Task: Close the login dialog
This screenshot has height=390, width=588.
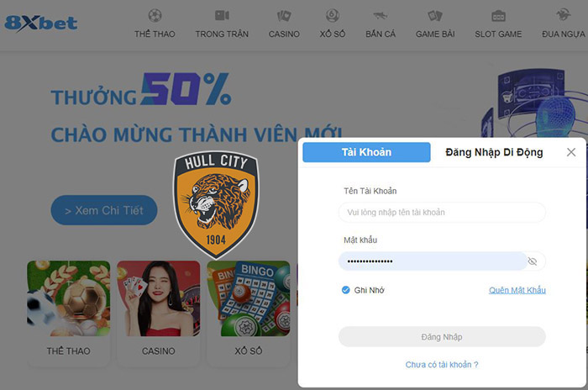Action: (571, 152)
